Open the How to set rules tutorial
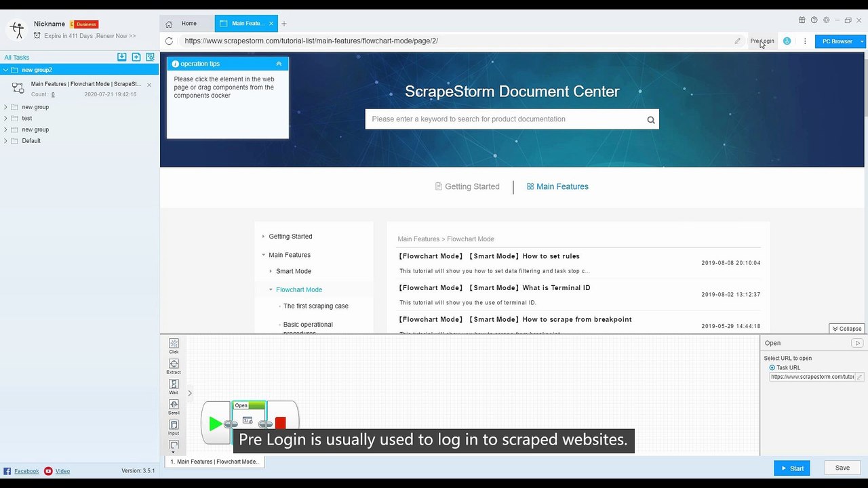 pos(489,256)
